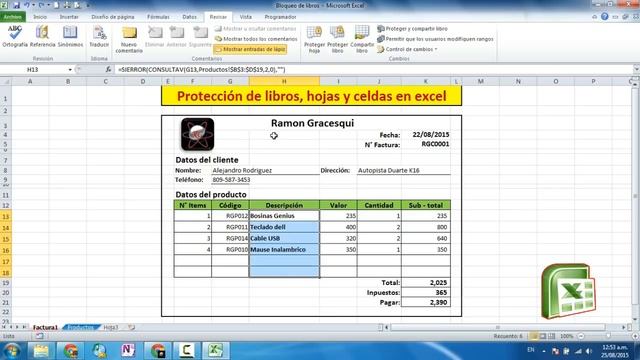Viewport: 640px width, 360px height.
Task: Click the Select All corner button
Action: pyautogui.click(x=6, y=82)
